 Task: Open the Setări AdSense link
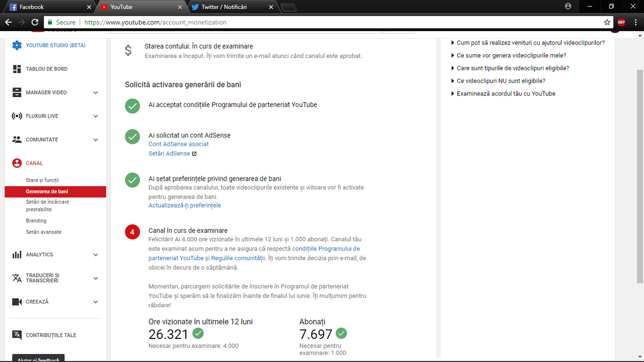coord(169,153)
